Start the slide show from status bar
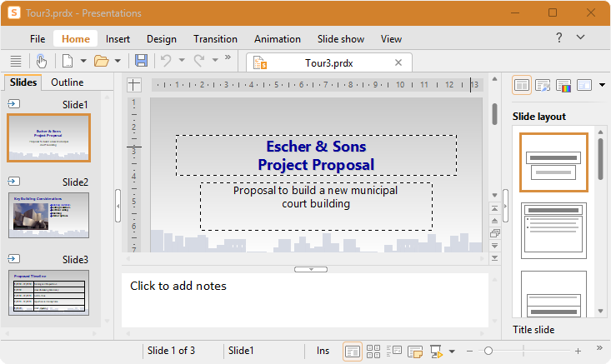This screenshot has height=364, width=611. 437,352
